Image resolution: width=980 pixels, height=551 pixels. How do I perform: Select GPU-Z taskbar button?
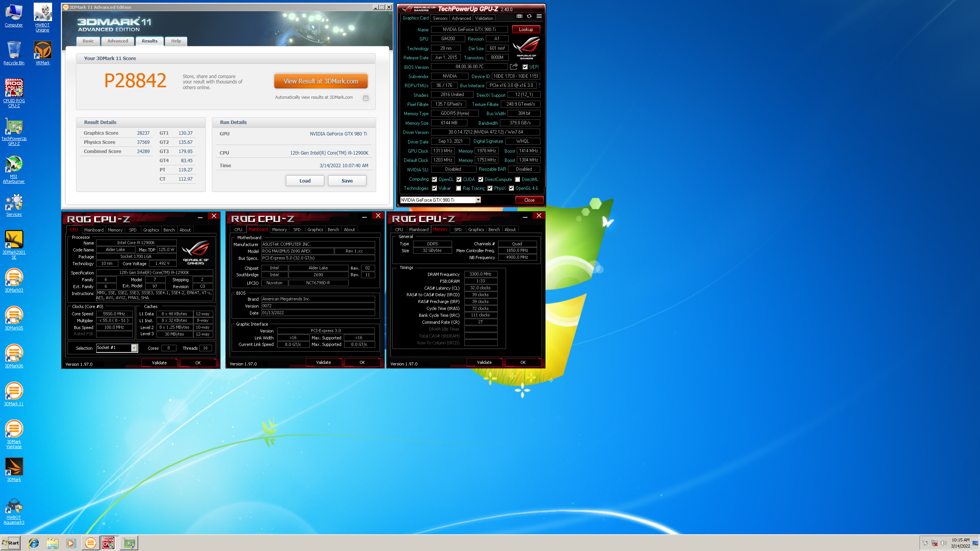coord(129,543)
